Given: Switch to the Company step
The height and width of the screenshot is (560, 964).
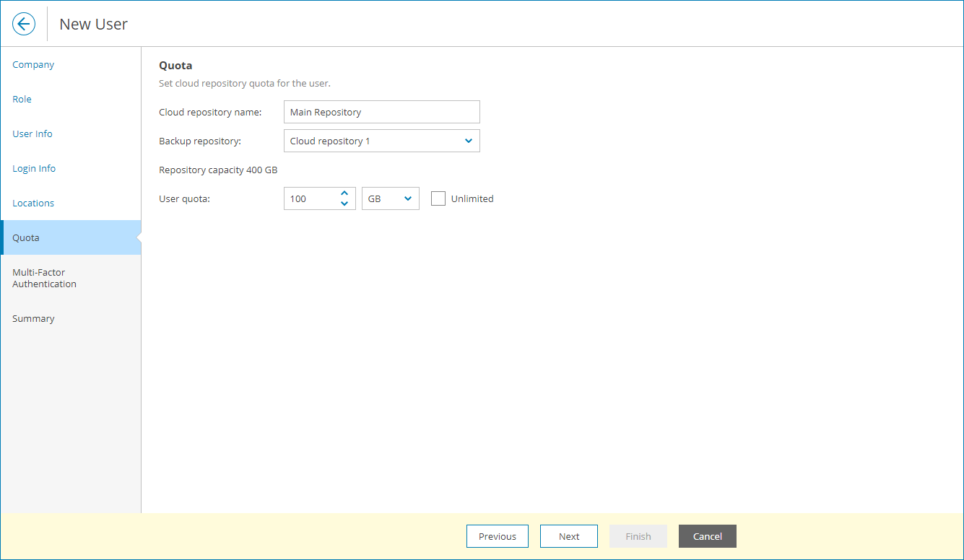Looking at the screenshot, I should [x=33, y=64].
